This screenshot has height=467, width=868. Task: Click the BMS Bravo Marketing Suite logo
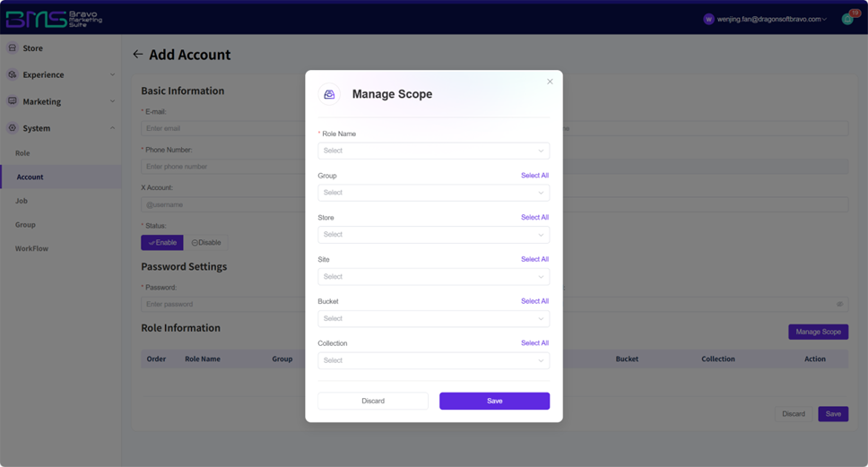[x=54, y=19]
